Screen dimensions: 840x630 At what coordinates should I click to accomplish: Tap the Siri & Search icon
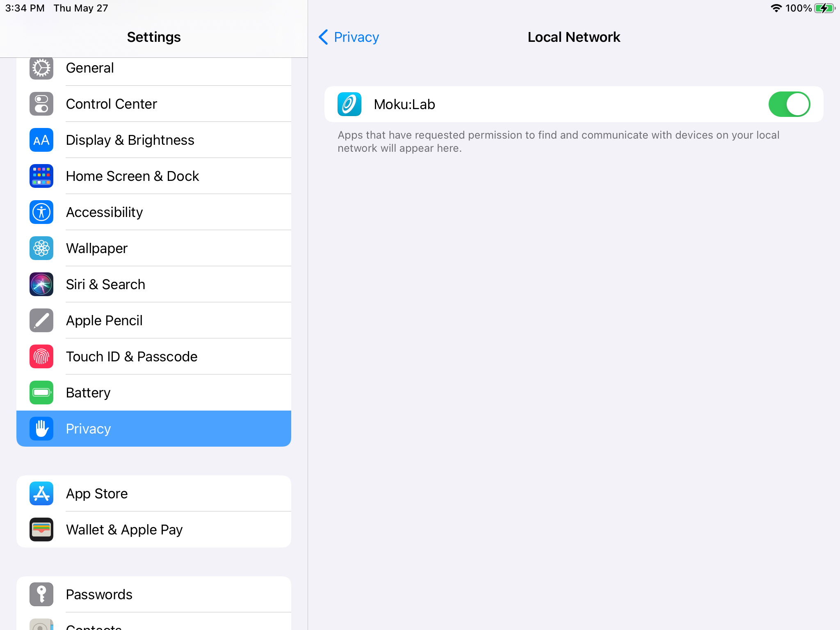[x=41, y=284]
